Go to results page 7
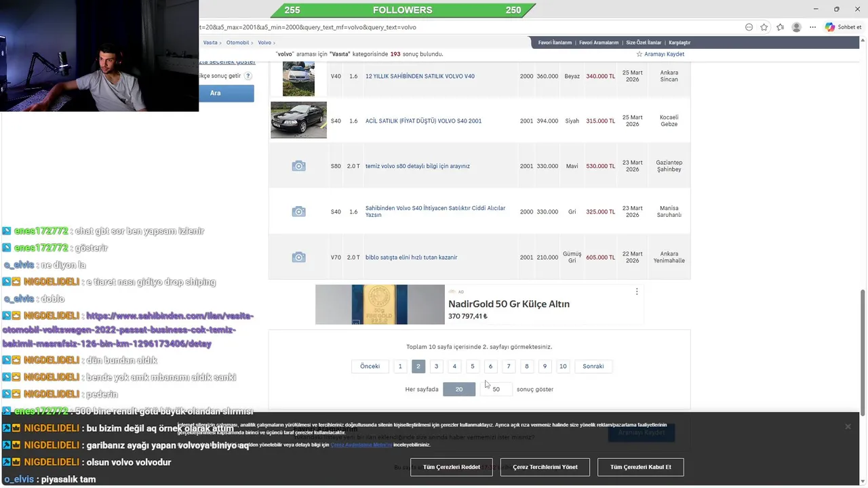This screenshot has width=868, height=488. (509, 366)
